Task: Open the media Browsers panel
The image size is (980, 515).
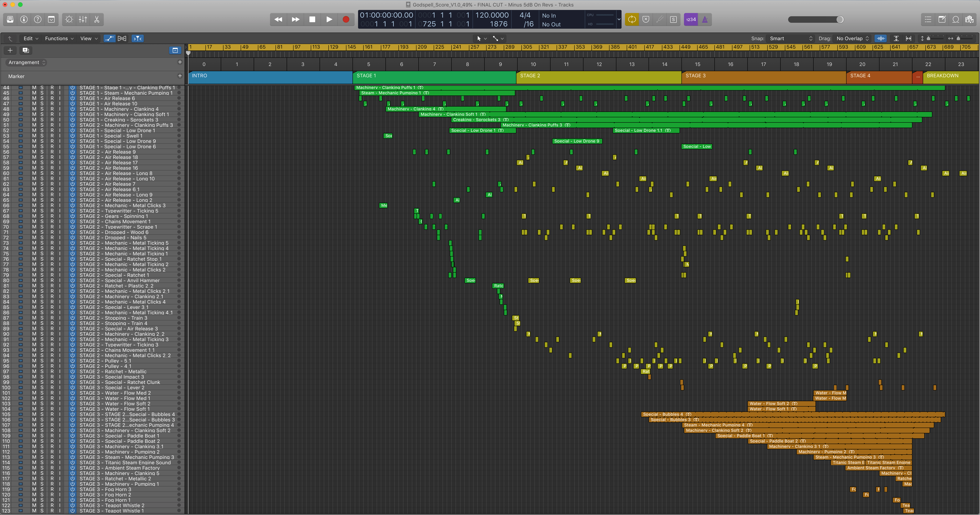Action: tap(969, 19)
